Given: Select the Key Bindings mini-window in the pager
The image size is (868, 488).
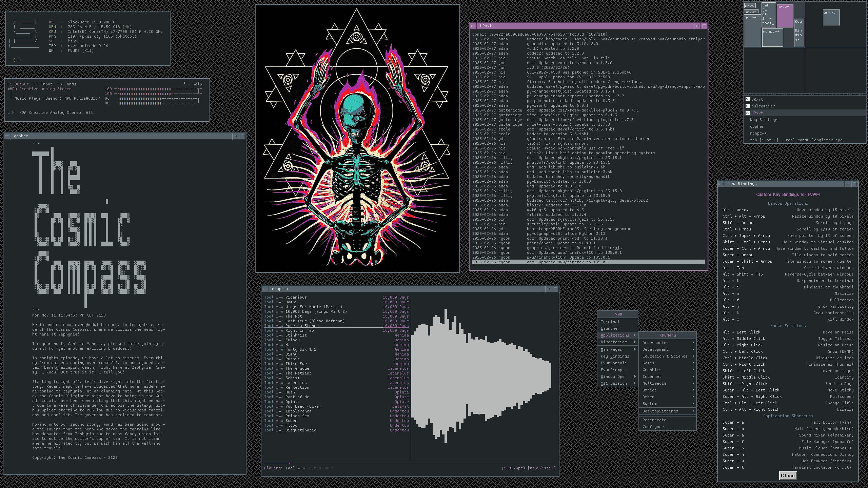Looking at the screenshot, I should pos(798,33).
